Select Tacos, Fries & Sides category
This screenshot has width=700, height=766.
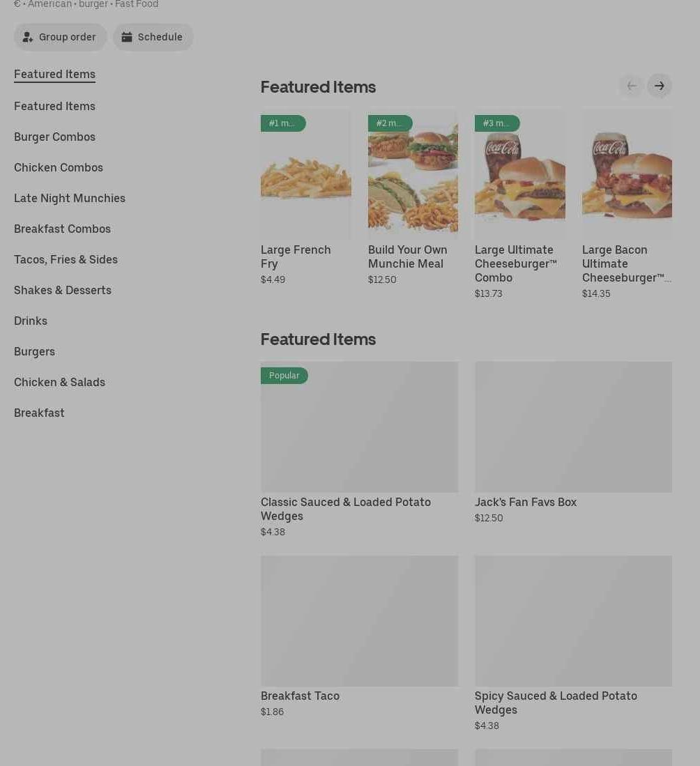click(66, 259)
